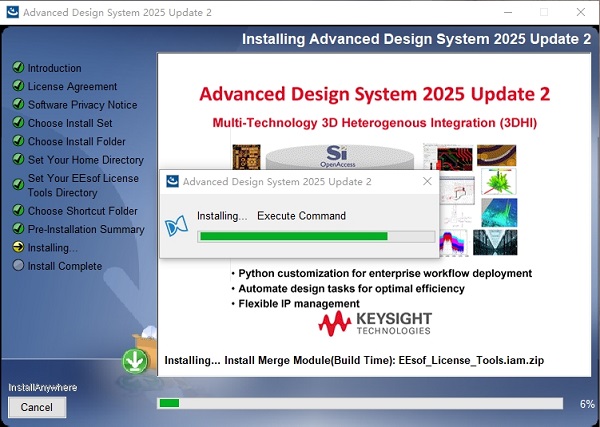This screenshot has width=600, height=427.
Task: Select the Choose Install Folder step
Action: point(77,141)
